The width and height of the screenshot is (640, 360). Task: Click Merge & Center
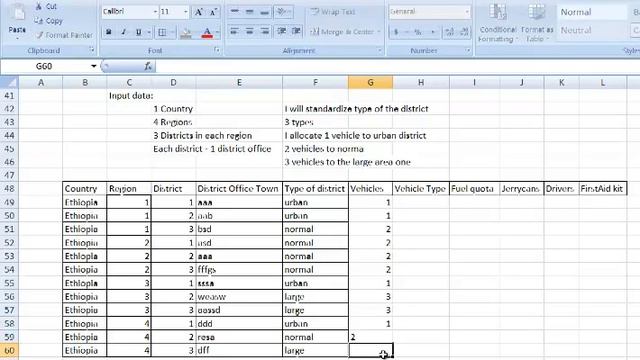342,31
